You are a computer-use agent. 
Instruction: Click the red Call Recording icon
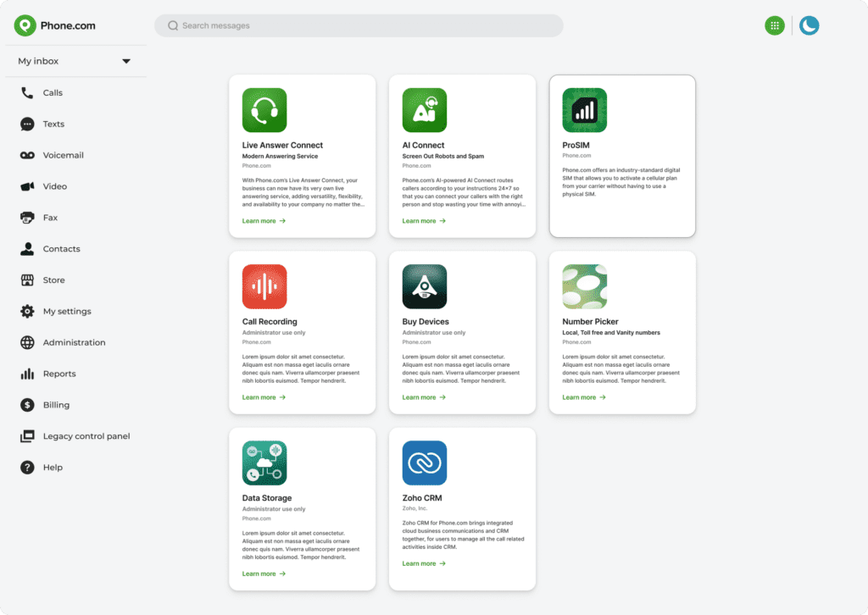[x=264, y=286]
